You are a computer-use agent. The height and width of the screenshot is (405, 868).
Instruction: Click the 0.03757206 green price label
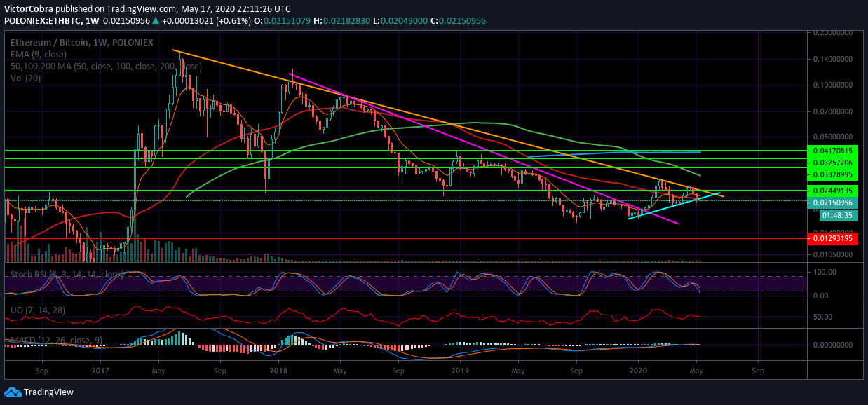(x=833, y=161)
